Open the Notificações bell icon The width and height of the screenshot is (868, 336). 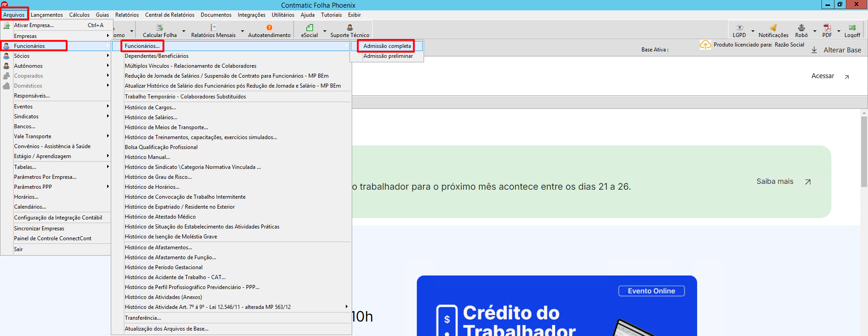(x=774, y=28)
